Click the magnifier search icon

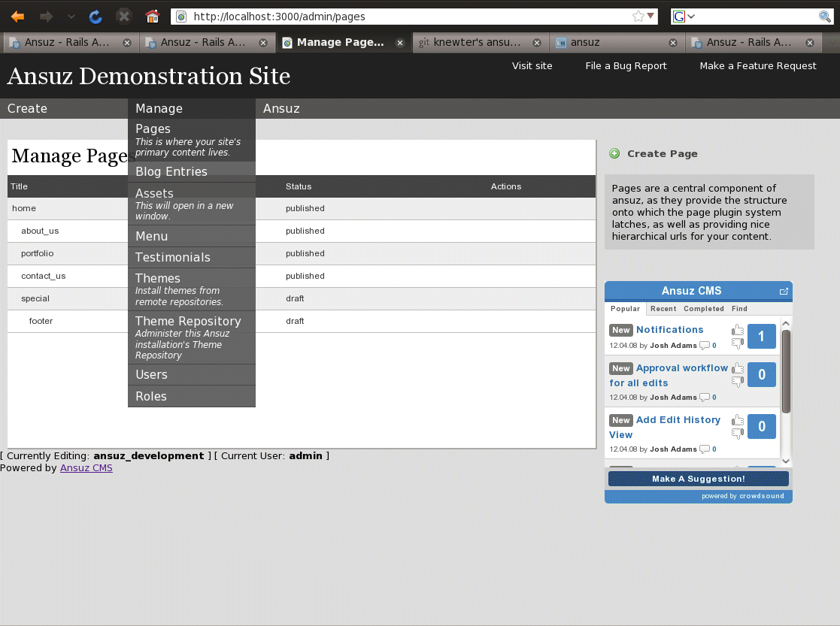pyautogui.click(x=825, y=17)
